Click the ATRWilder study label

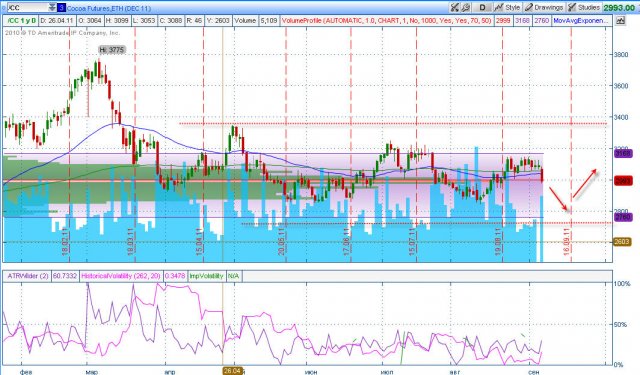point(28,276)
